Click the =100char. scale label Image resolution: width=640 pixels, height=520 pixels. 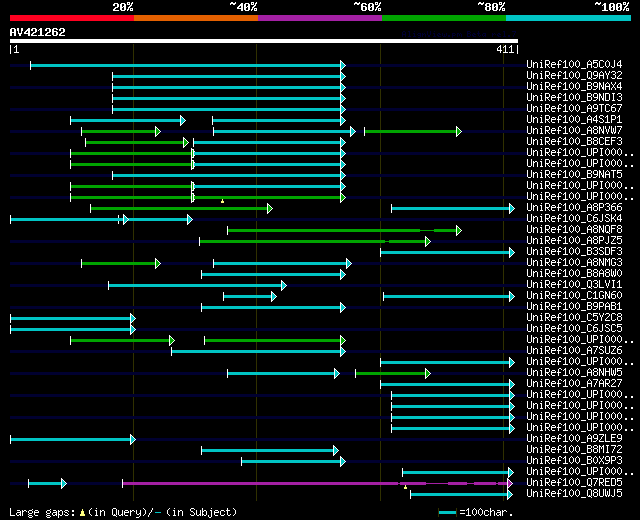[486, 512]
